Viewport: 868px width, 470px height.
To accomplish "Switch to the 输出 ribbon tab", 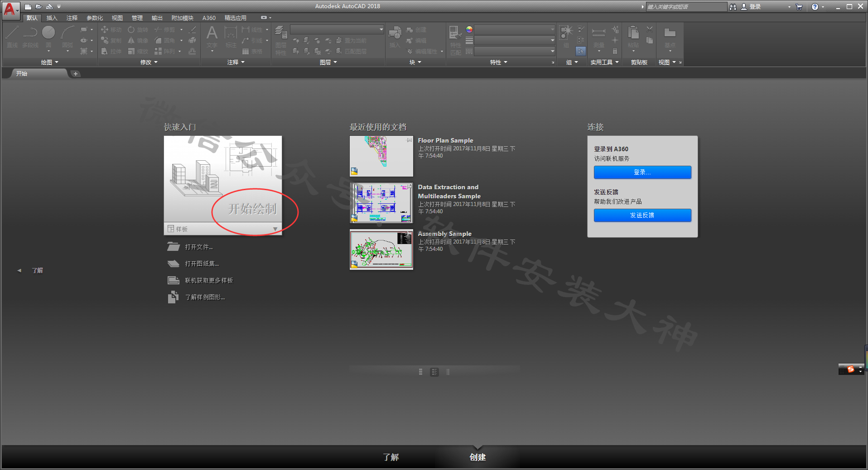I will (157, 18).
